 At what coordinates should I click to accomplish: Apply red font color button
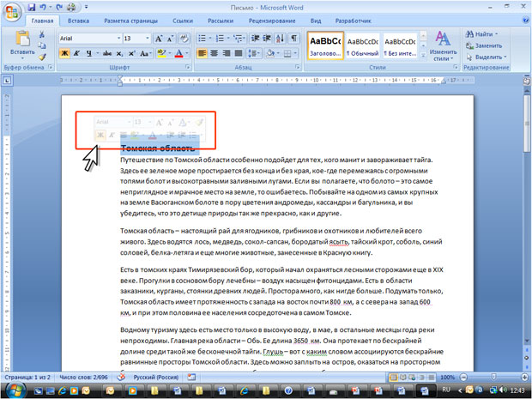(179, 53)
